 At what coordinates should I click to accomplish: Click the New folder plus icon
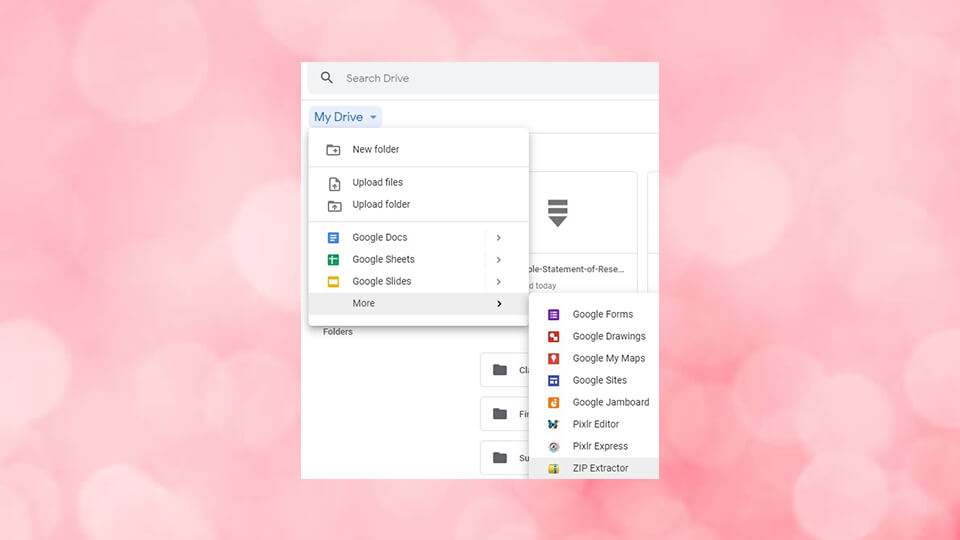(333, 150)
